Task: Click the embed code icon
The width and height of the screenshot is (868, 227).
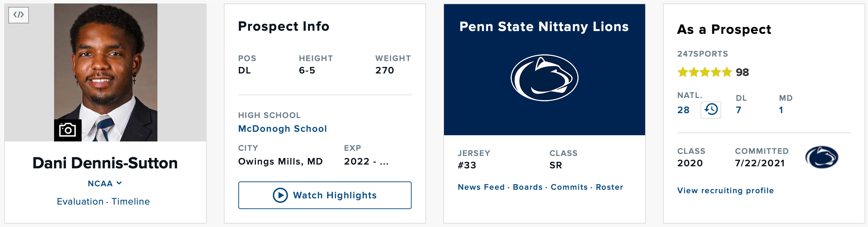Action: point(19,15)
